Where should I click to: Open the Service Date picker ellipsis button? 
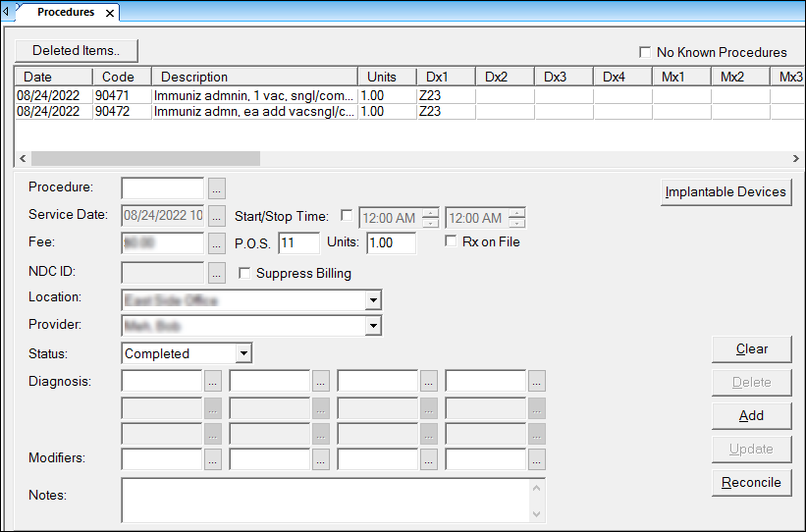coord(216,216)
